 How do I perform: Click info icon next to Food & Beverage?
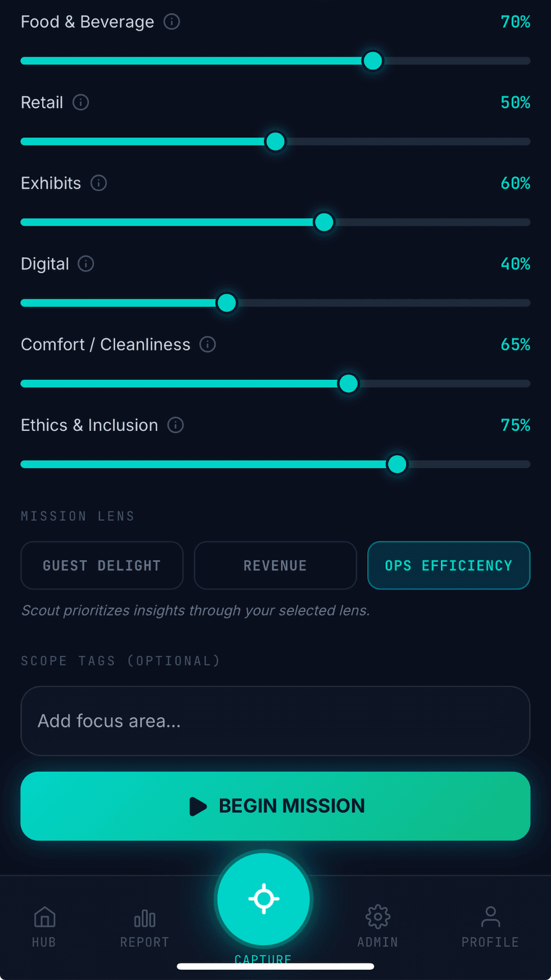click(x=171, y=22)
